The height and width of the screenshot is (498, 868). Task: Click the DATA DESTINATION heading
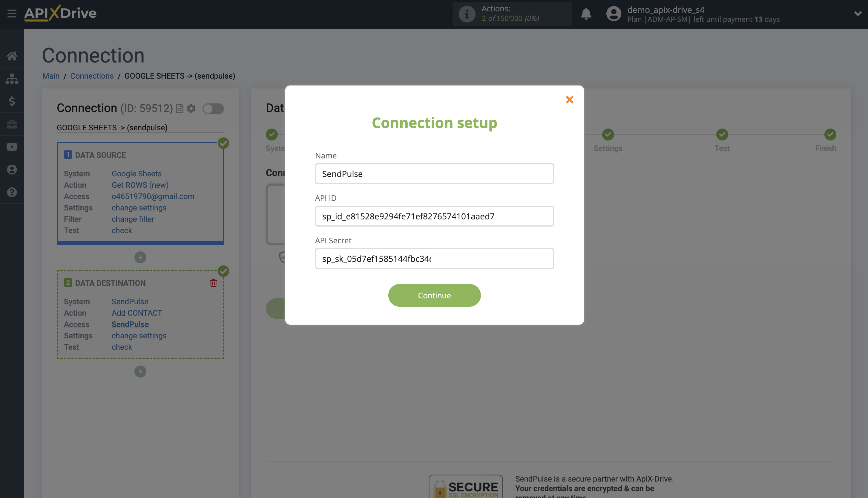(x=111, y=283)
